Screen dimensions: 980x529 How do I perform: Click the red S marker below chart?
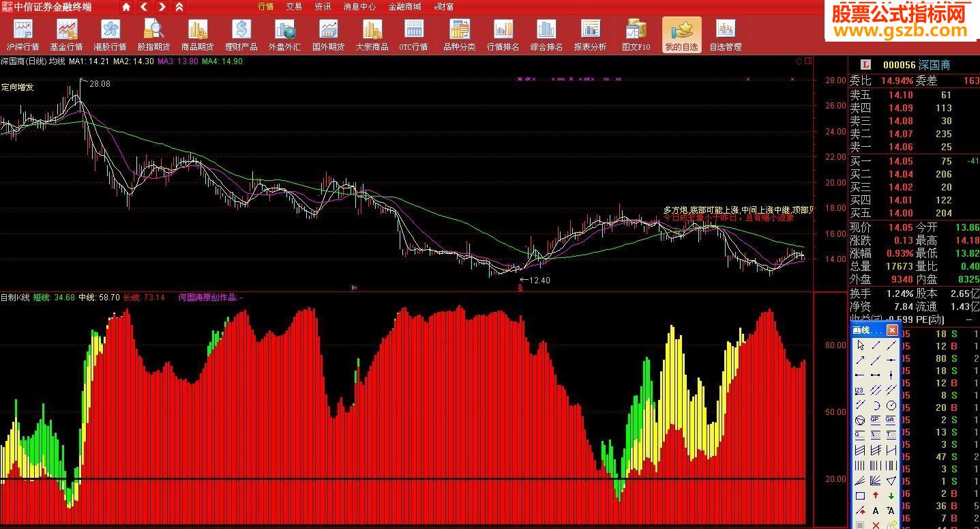(520, 287)
